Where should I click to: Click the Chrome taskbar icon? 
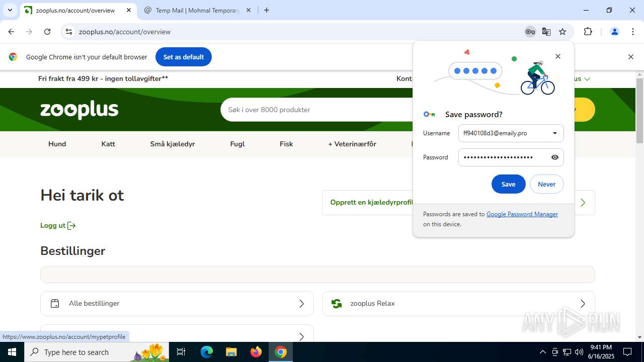click(x=281, y=352)
